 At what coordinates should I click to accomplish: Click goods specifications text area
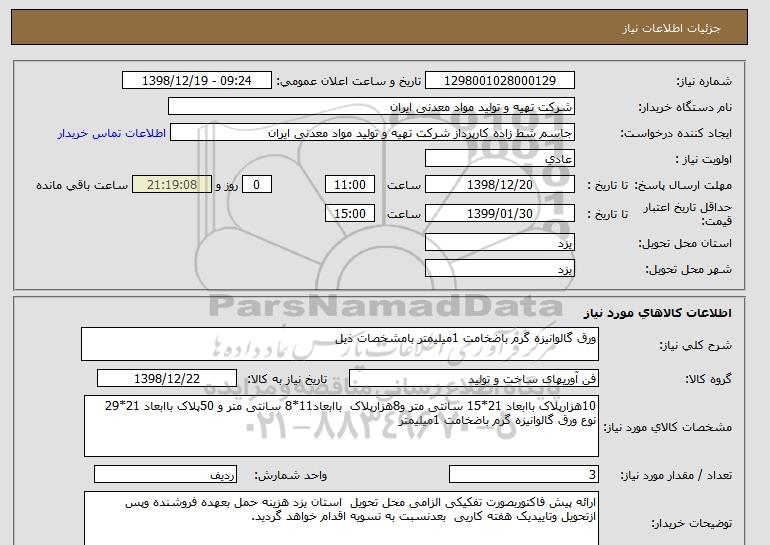(341, 426)
